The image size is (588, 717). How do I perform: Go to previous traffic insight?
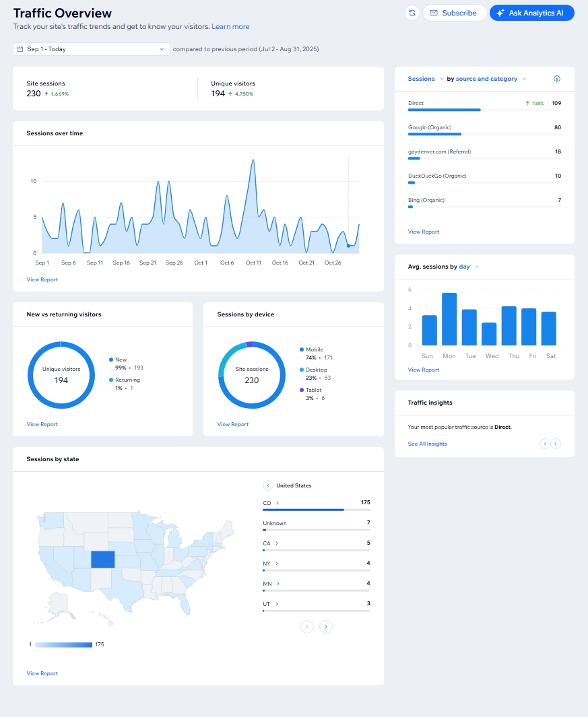tap(544, 444)
